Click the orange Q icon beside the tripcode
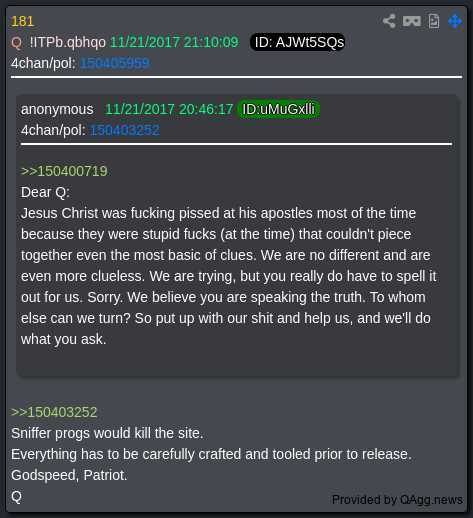Image resolution: width=473 pixels, height=518 pixels. click(16, 43)
